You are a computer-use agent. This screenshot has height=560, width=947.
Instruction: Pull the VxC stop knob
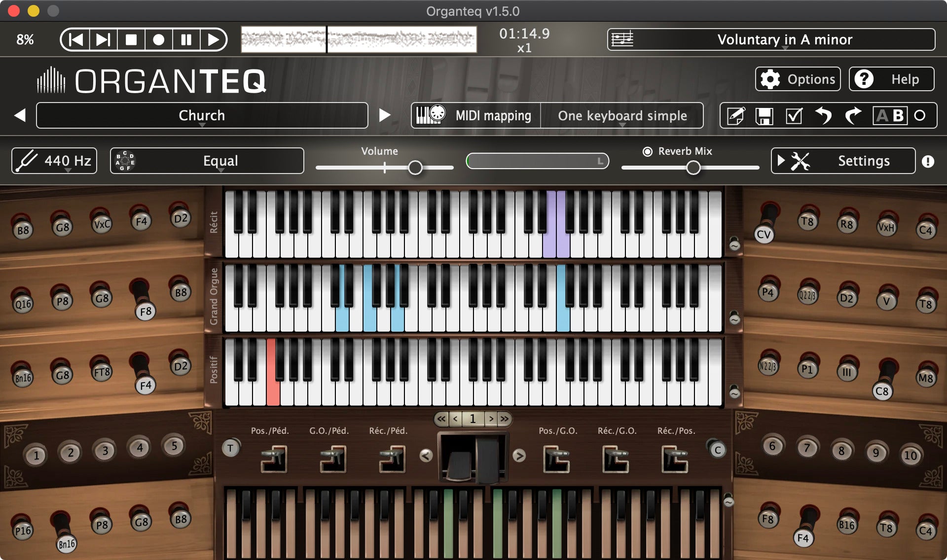[102, 224]
